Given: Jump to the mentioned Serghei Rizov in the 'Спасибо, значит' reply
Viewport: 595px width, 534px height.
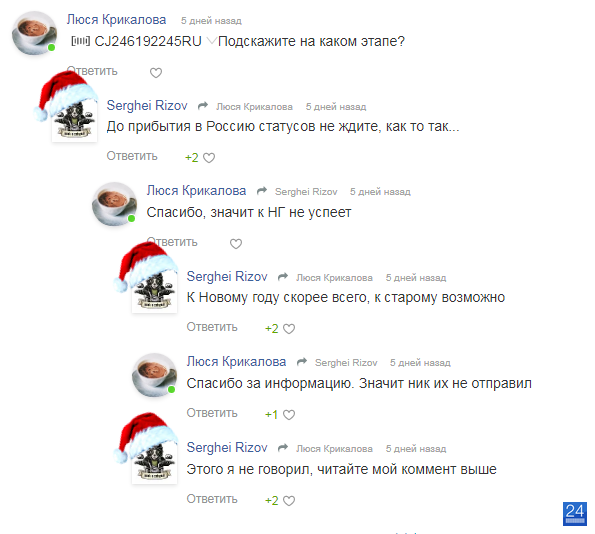Looking at the screenshot, I should 306,192.
